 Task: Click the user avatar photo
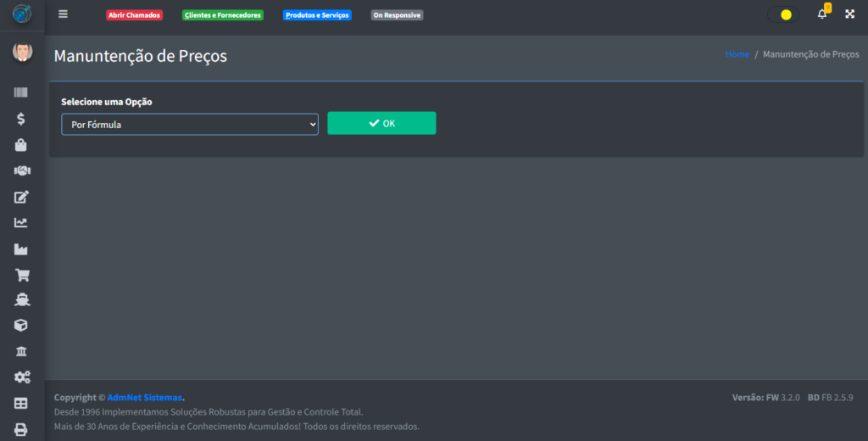tap(22, 53)
